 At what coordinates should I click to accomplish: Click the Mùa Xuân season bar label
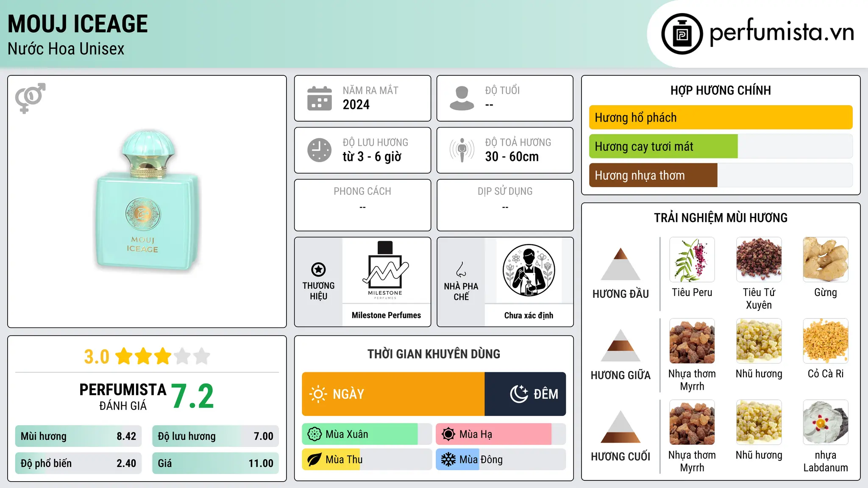pyautogui.click(x=347, y=434)
